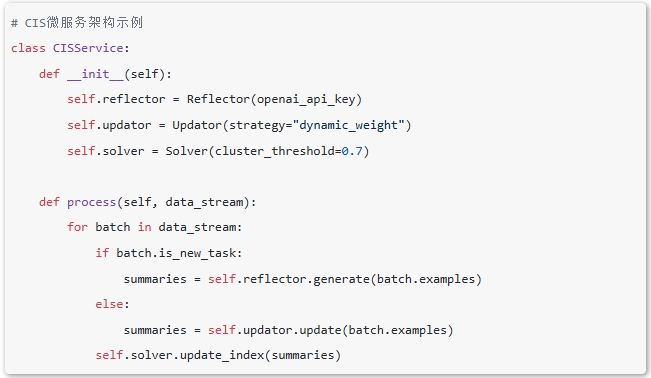This screenshot has width=651, height=378.
Task: Click the CISService class name
Action: 88,48
